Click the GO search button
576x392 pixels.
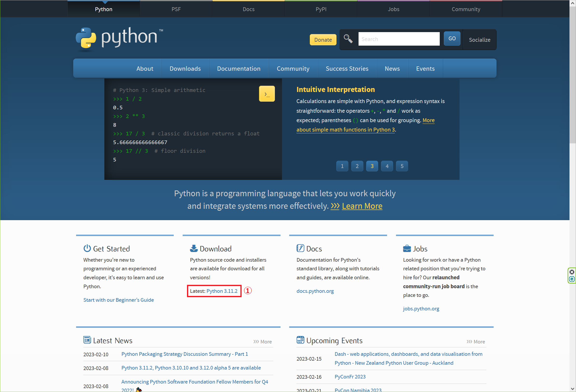click(452, 38)
